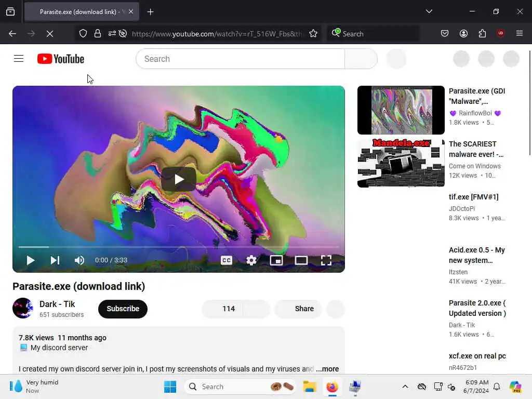
Task: Open the notification bell in the taskbar
Action: 497,387
